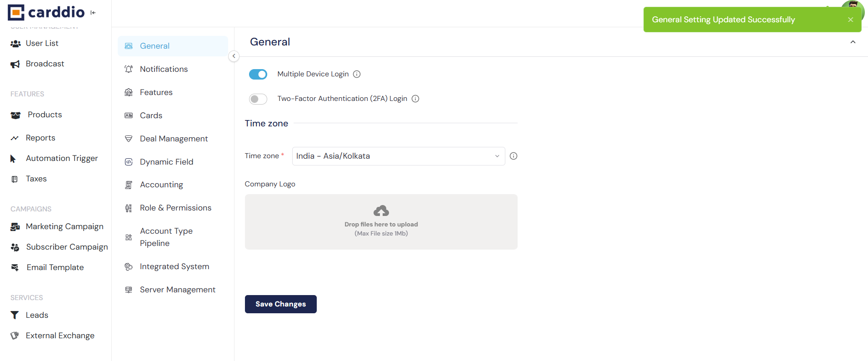This screenshot has height=361, width=868.
Task: Click the cloud upload icon in Company Logo
Action: 381,211
